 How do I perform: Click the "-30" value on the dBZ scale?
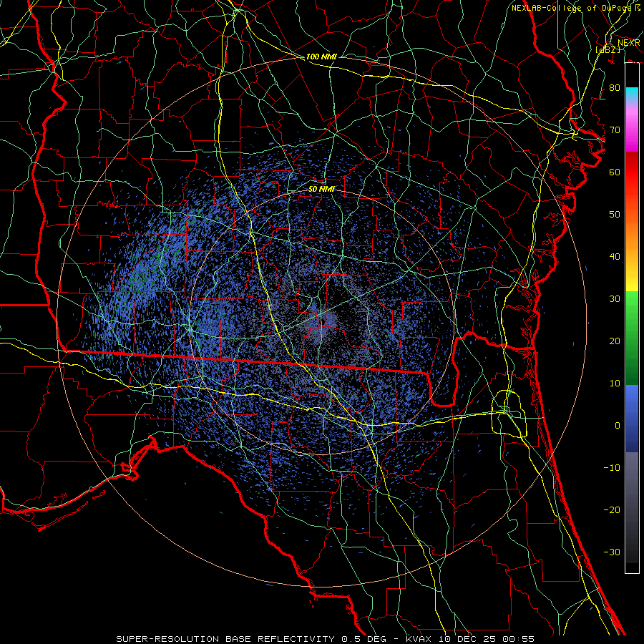point(612,552)
